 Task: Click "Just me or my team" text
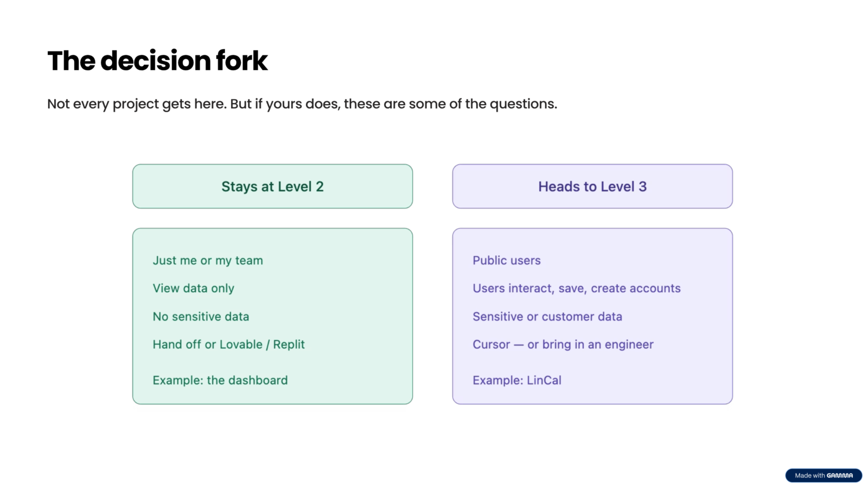[x=208, y=261]
